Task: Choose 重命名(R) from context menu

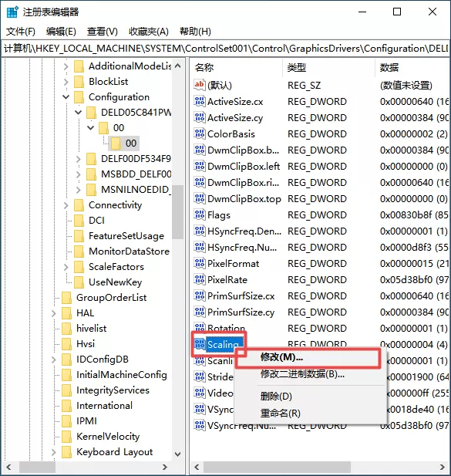Action: (x=311, y=414)
